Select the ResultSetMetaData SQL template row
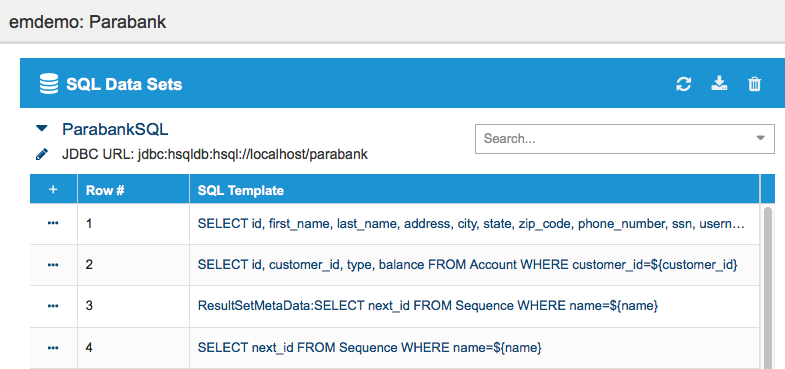 428,306
